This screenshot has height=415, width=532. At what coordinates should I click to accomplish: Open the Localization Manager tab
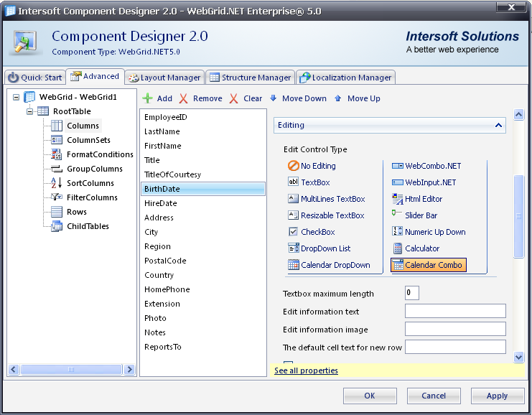coord(345,78)
